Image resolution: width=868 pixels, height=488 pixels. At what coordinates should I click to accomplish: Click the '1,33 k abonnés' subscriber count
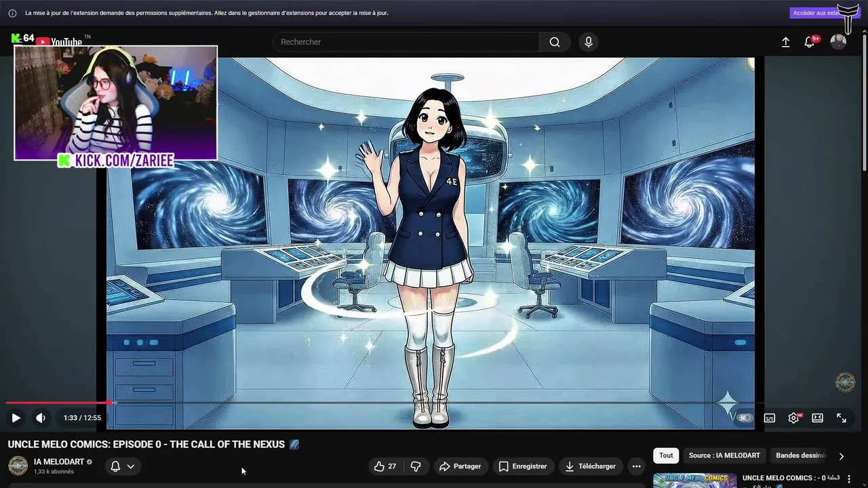(x=54, y=472)
